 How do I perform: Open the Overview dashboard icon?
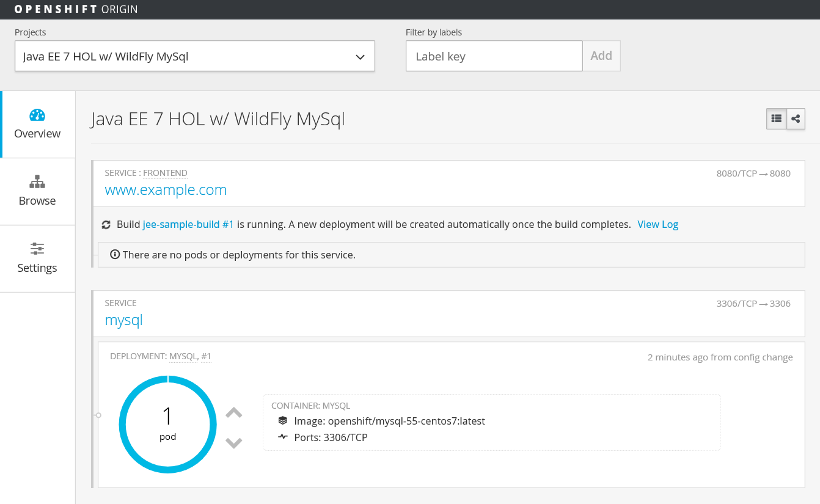[x=37, y=115]
